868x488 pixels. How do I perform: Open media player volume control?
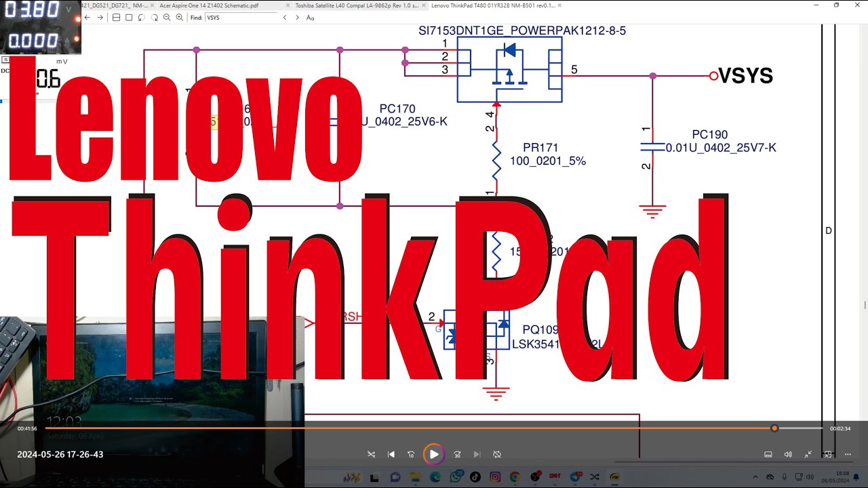coord(788,454)
